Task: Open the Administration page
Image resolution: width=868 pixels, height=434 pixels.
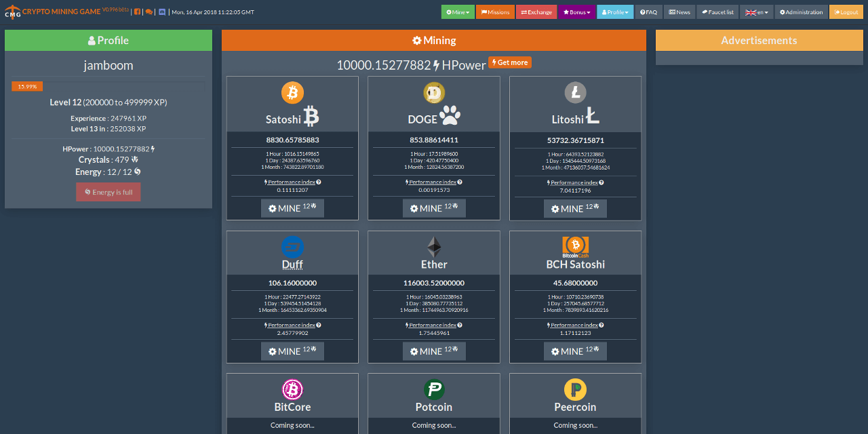Action: pos(801,12)
